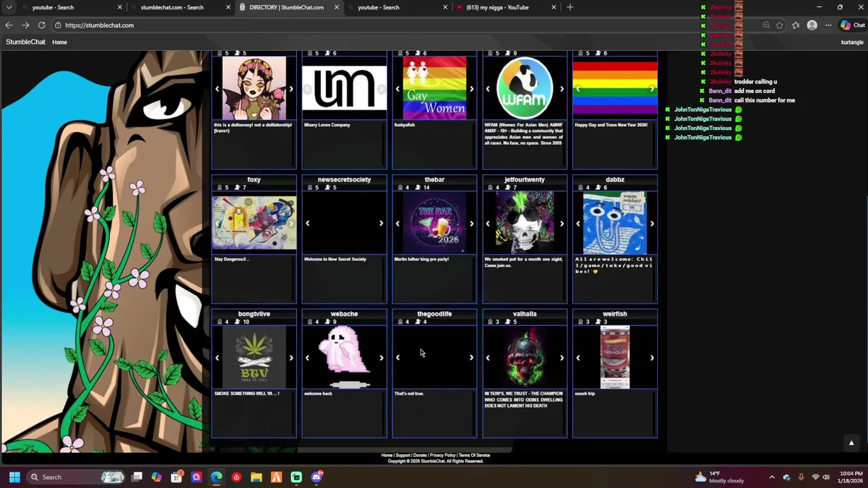This screenshot has width=868, height=488.
Task: Click the next arrow on newsecretsociety card
Action: tap(381, 223)
